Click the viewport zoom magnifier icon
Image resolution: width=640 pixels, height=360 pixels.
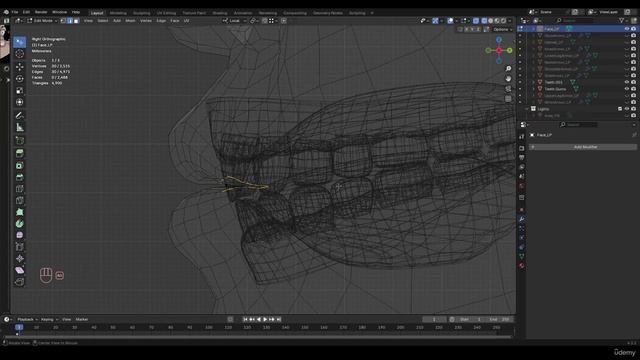click(508, 69)
